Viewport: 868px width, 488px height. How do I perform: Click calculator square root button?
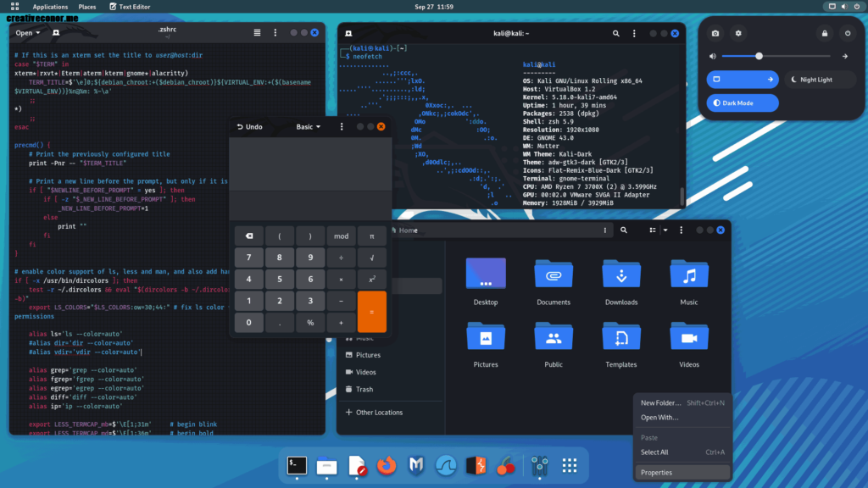click(371, 258)
